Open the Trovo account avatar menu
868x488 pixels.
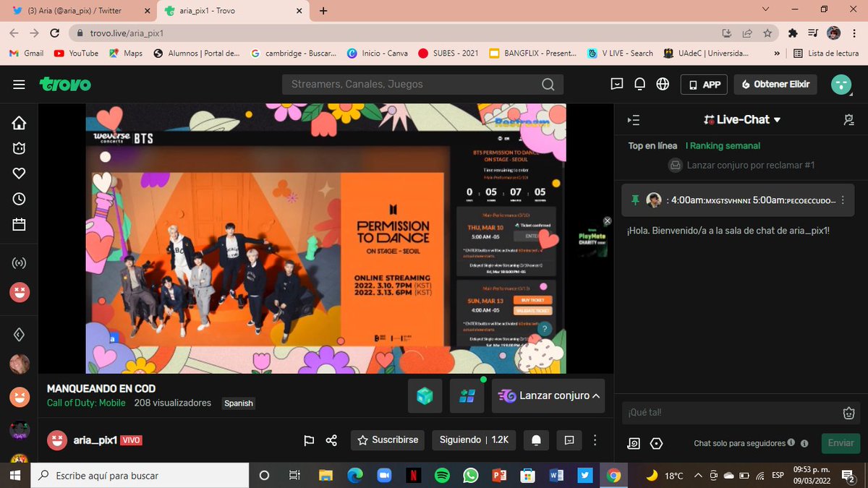click(841, 85)
